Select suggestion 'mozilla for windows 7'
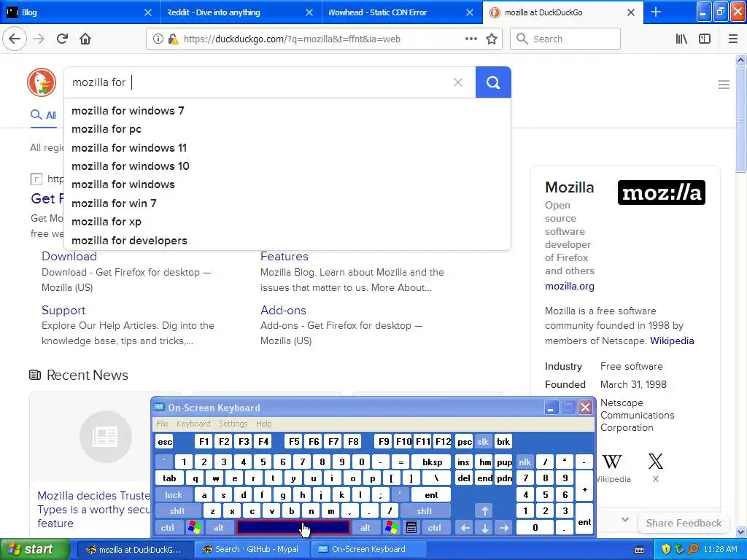The width and height of the screenshot is (747, 560). coord(287,111)
